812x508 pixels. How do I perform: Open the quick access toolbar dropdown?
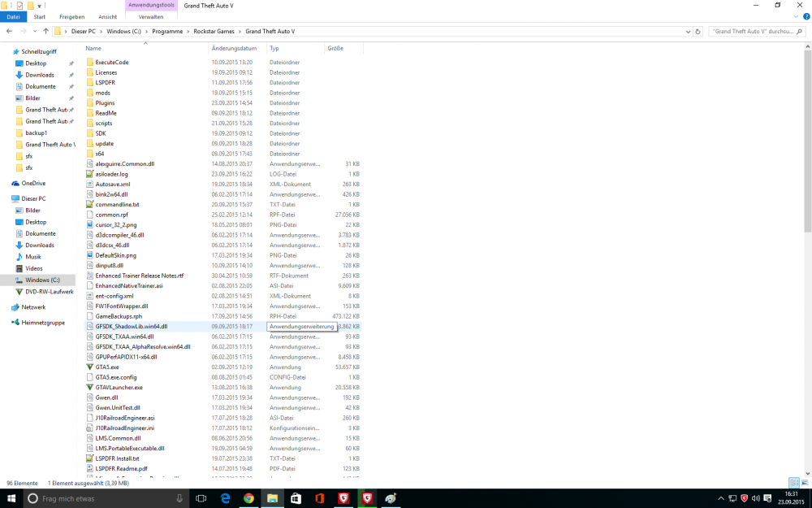39,6
